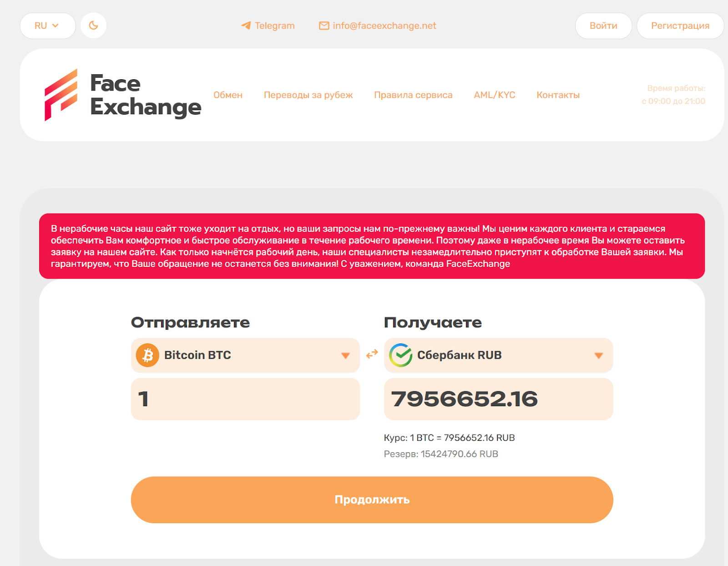728x566 pixels.
Task: Expand the Сбербанк RUB dropdown arrow
Action: pyautogui.click(x=599, y=356)
